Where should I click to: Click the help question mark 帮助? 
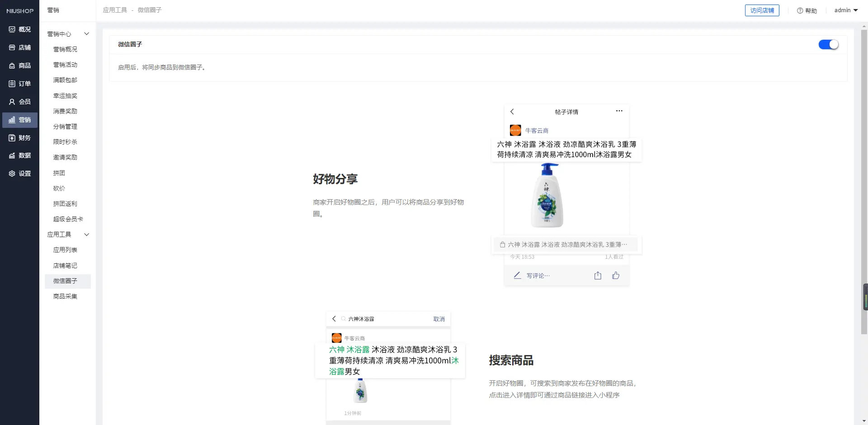pos(807,10)
